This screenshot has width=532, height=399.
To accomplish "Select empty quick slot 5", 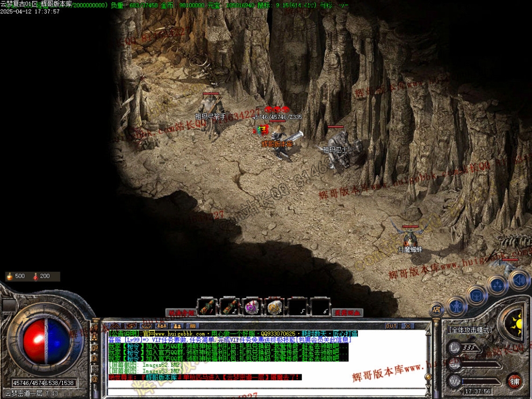I will click(298, 307).
